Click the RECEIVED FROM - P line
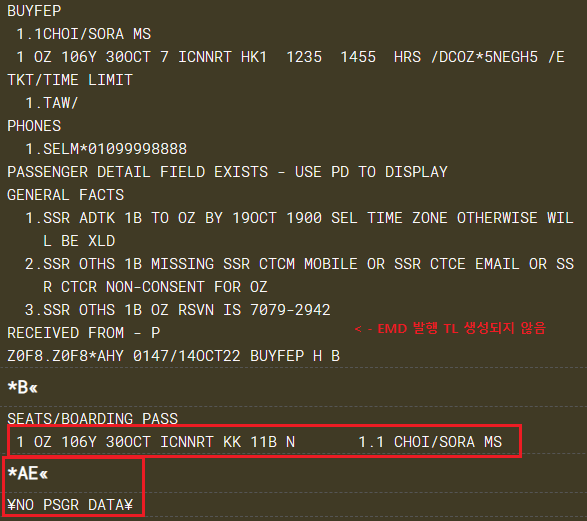587x521 pixels. click(x=84, y=333)
